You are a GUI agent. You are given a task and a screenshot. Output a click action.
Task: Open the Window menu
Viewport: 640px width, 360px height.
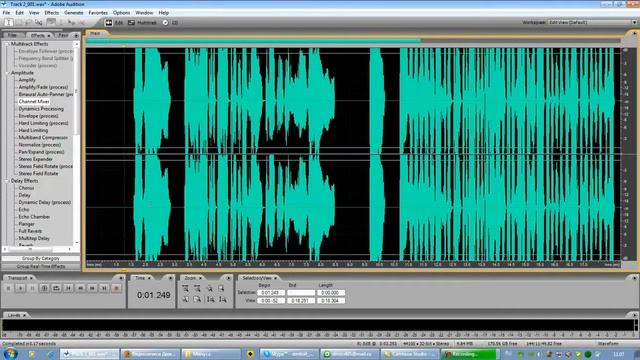pyautogui.click(x=144, y=13)
